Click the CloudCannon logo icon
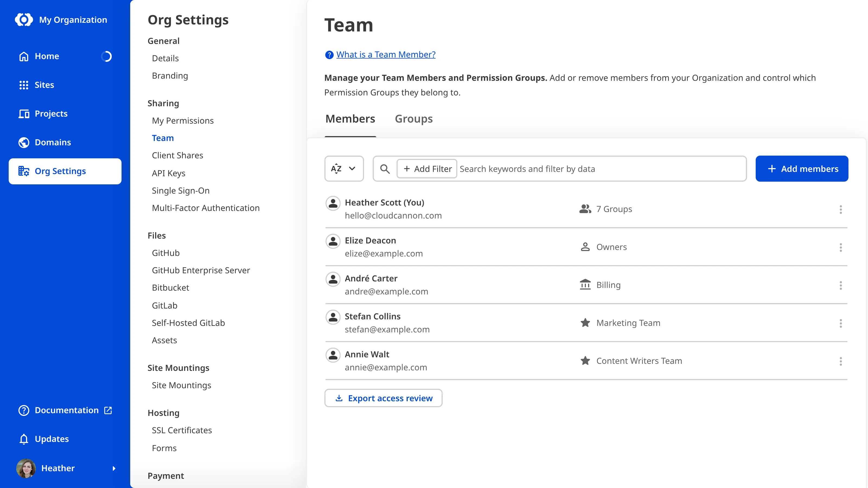868x488 pixels. (x=24, y=20)
